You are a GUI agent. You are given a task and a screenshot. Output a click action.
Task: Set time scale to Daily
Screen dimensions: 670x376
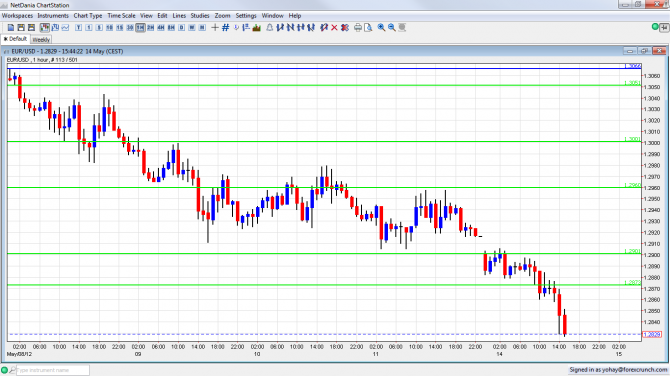coord(182,27)
